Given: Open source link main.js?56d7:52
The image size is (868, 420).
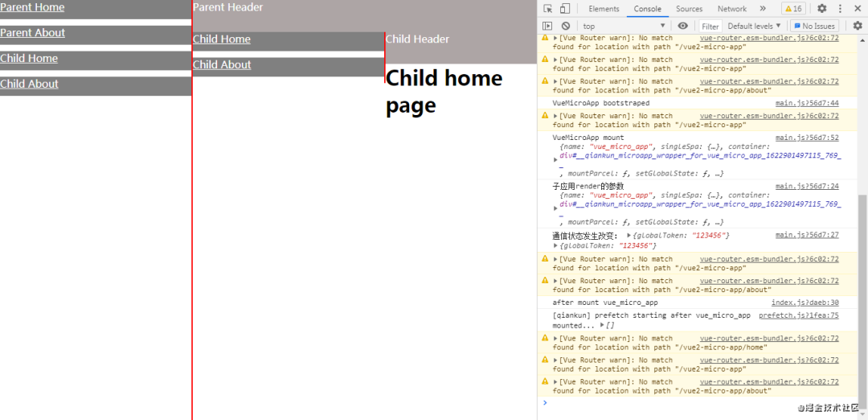Looking at the screenshot, I should (x=807, y=138).
